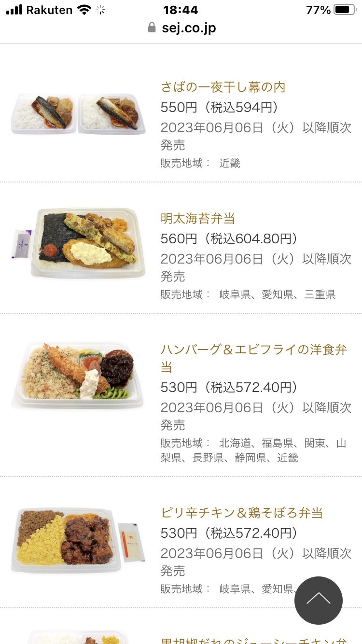
Task: Open ピリ辛チキン＆鶏そぼろ弁当 link
Action: tap(241, 512)
